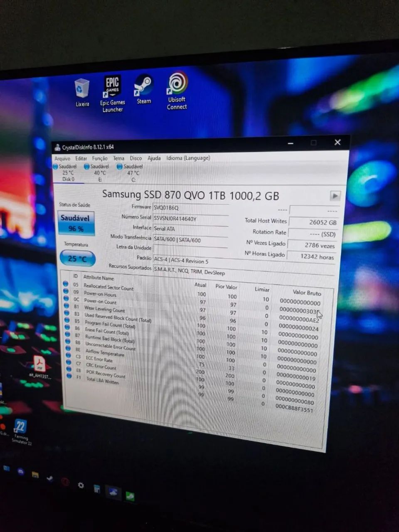Click the Attribute Name column header
The width and height of the screenshot is (399, 532).
(x=99, y=278)
